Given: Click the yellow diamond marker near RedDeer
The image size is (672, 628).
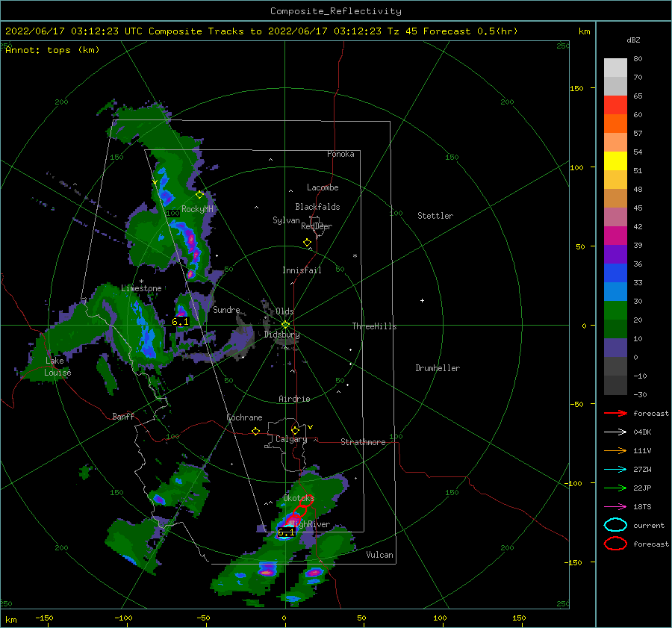Looking at the screenshot, I should point(307,243).
